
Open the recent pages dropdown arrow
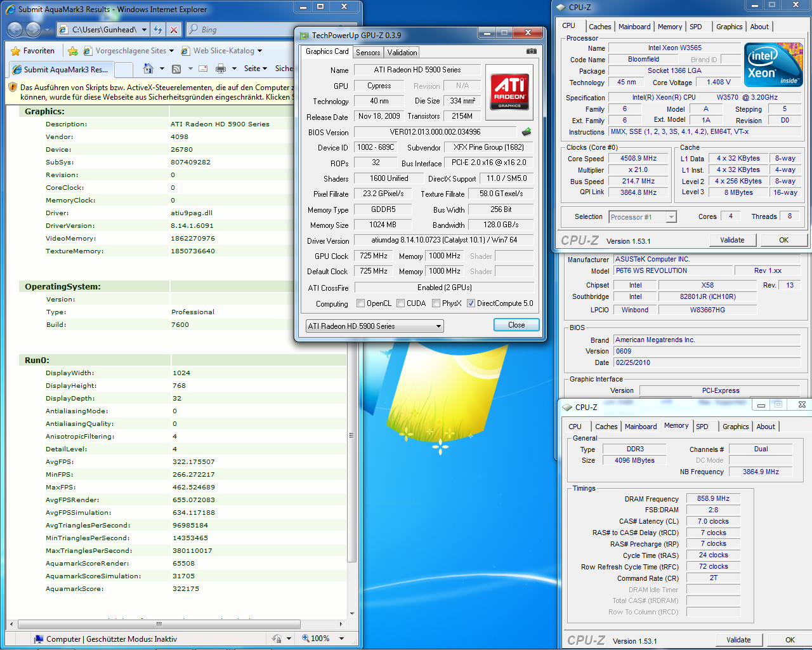[47, 29]
